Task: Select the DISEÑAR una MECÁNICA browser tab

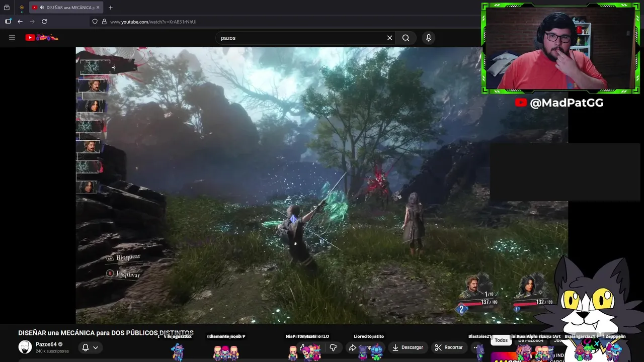Action: point(66,8)
